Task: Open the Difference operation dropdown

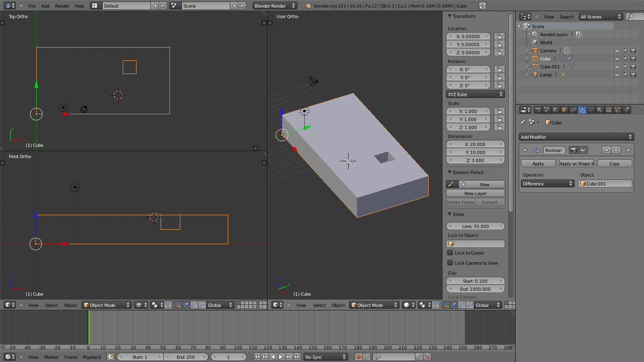Action: (547, 184)
